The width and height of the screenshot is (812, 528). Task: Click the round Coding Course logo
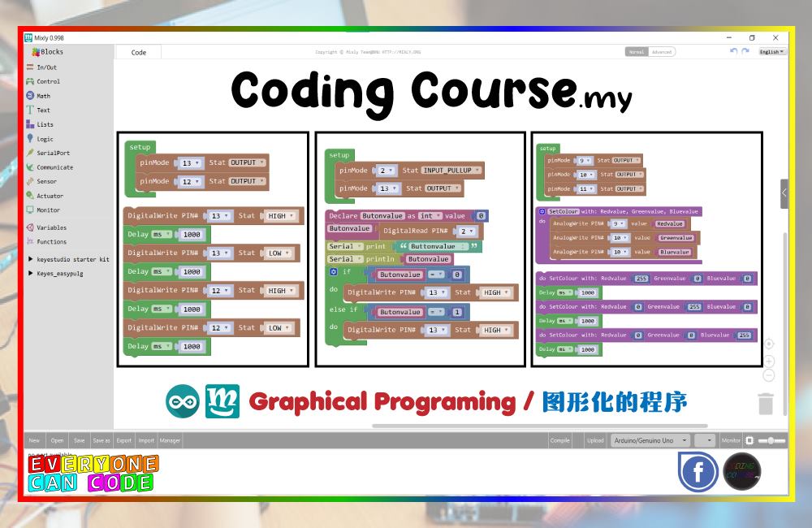click(741, 471)
